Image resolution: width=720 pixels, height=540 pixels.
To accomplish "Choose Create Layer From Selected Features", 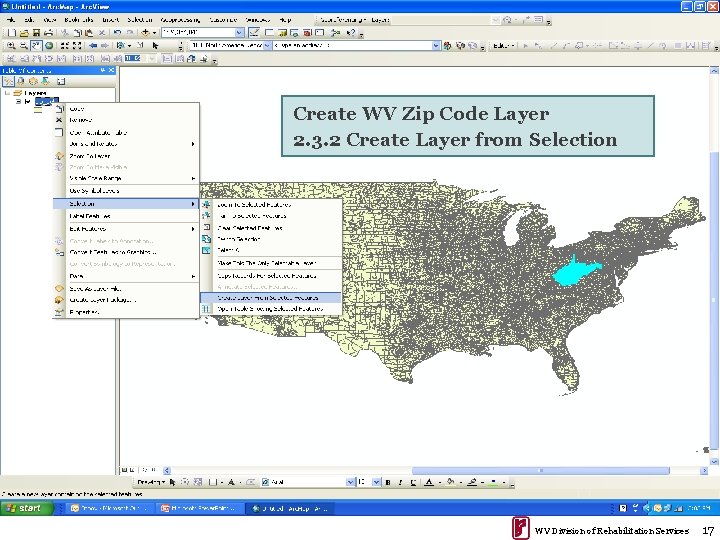I will (x=271, y=298).
